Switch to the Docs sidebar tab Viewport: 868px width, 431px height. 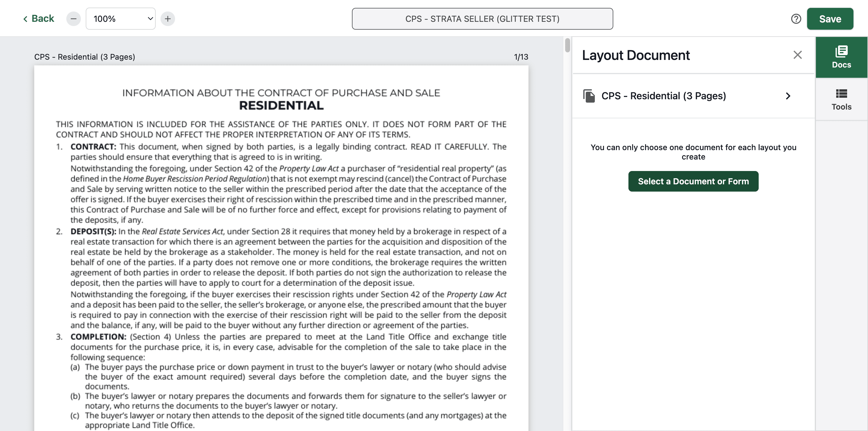point(841,57)
